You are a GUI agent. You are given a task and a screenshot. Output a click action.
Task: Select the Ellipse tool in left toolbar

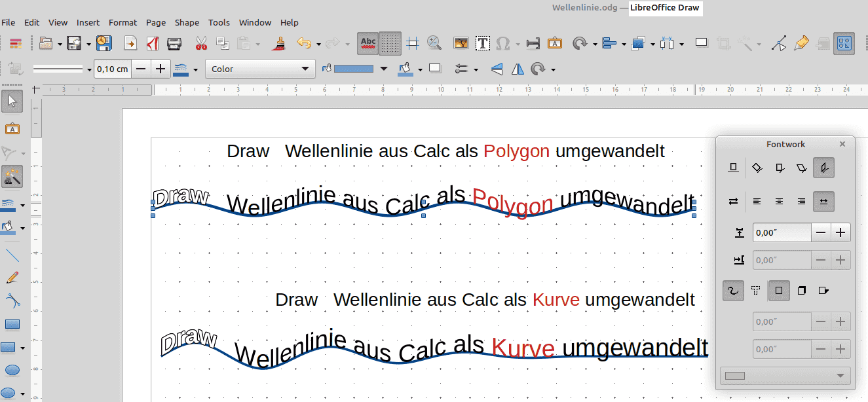pyautogui.click(x=12, y=370)
